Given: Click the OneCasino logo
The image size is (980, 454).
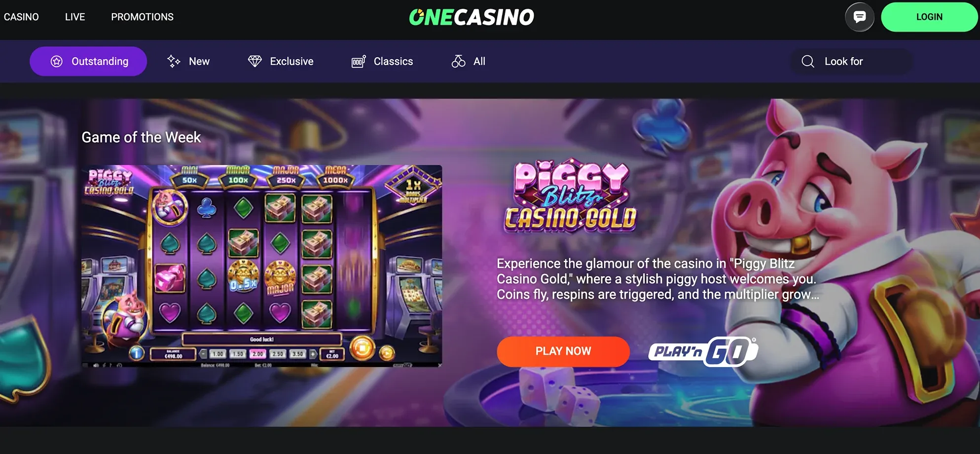Looking at the screenshot, I should coord(472,17).
